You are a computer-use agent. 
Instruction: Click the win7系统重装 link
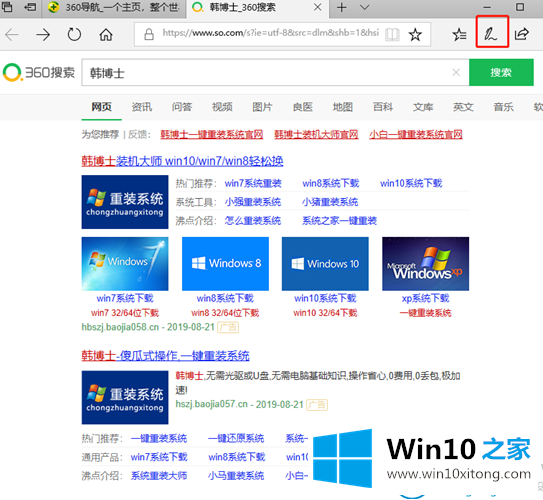(x=253, y=183)
